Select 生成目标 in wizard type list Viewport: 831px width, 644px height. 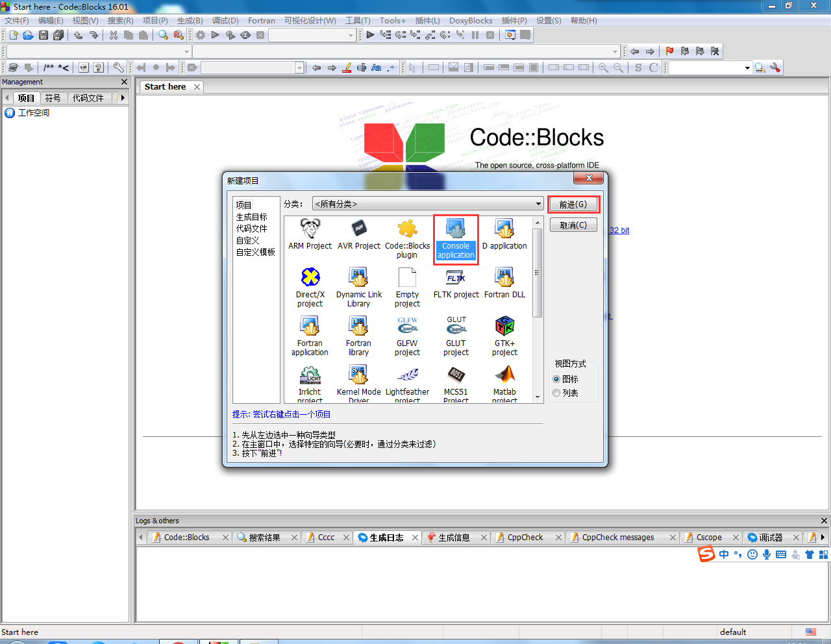pos(252,217)
